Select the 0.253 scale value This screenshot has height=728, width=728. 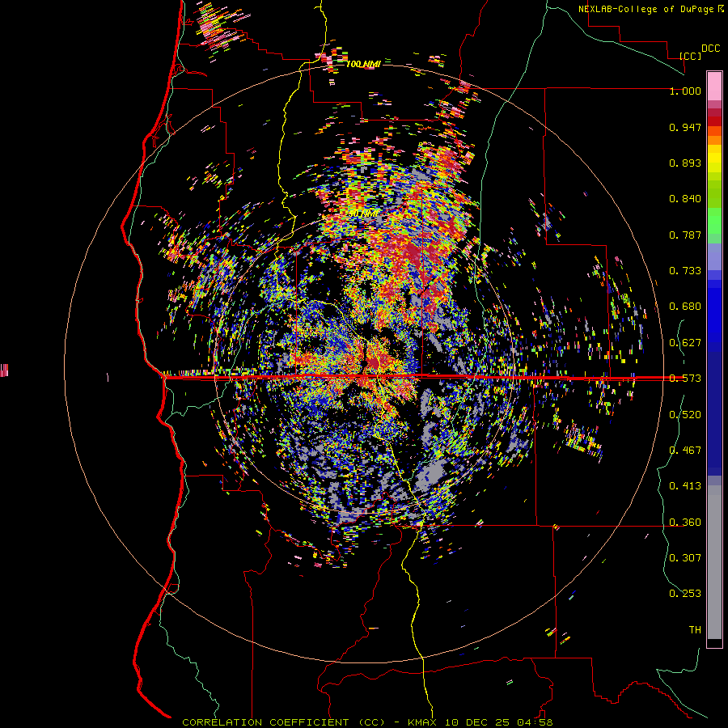(685, 594)
